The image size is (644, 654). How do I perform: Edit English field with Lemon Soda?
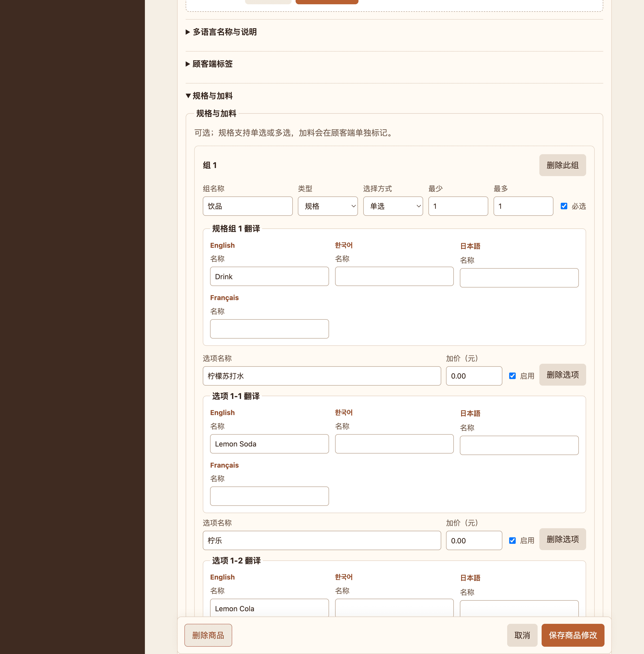coord(269,444)
